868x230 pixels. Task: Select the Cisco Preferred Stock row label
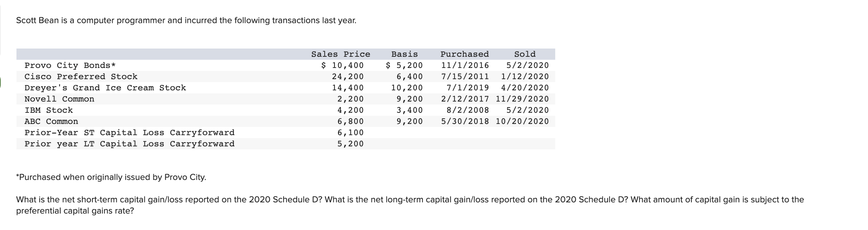pos(81,77)
